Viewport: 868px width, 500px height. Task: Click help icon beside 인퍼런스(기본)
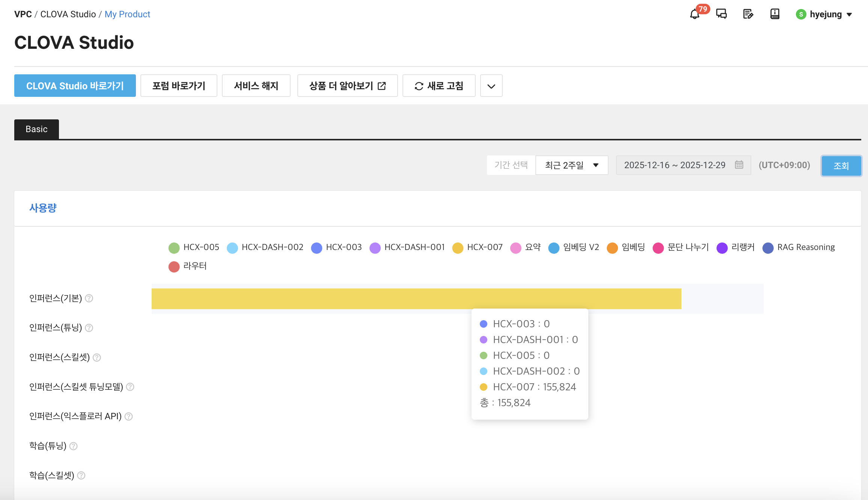coord(89,298)
